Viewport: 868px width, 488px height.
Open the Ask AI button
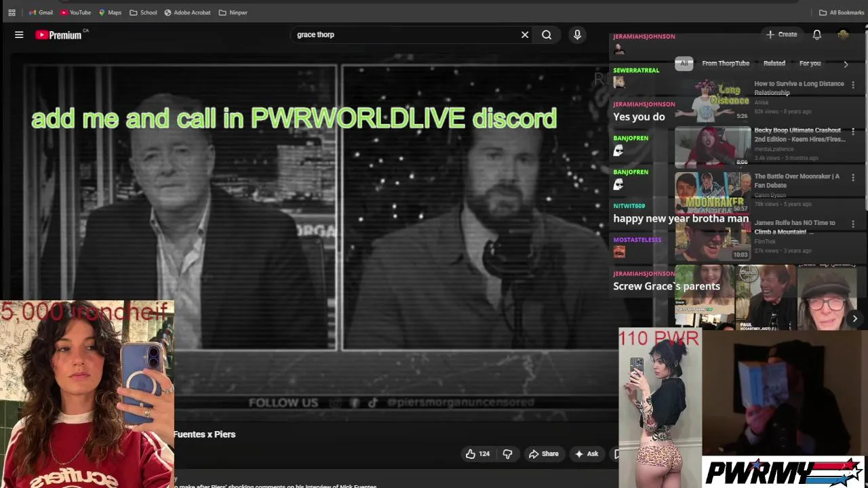[587, 454]
